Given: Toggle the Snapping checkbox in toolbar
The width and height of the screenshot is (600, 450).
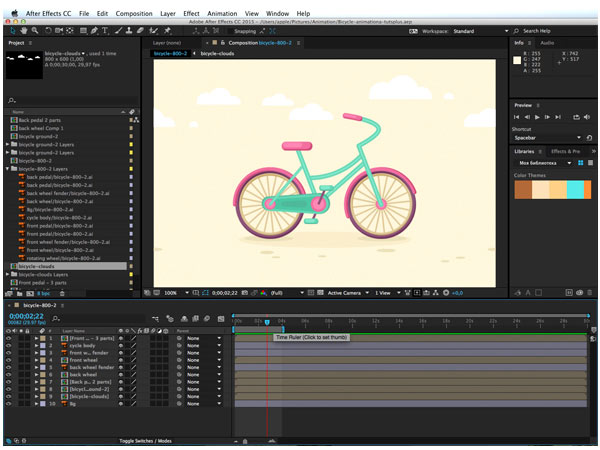Looking at the screenshot, I should pyautogui.click(x=230, y=31).
